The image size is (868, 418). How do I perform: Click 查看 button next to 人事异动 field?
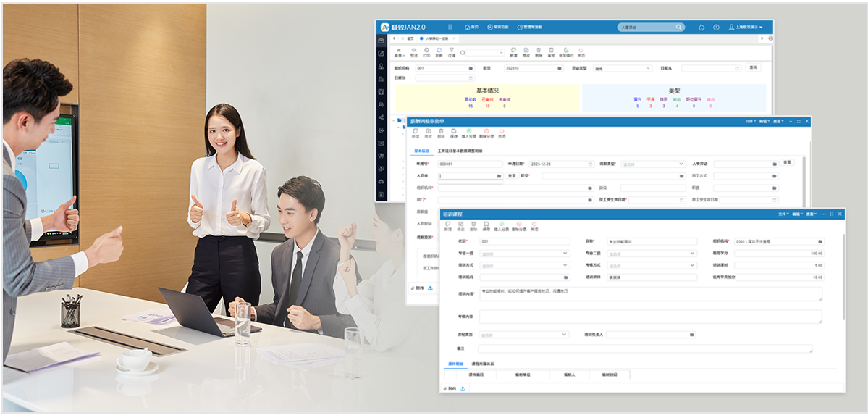tap(788, 163)
